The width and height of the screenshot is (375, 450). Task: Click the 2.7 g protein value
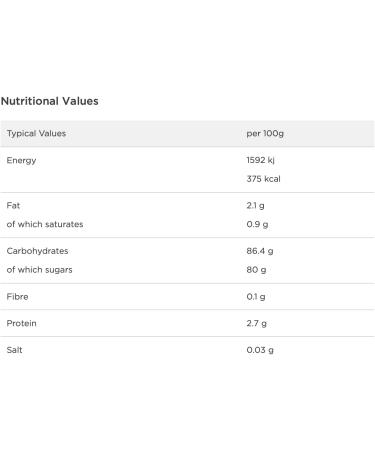256,323
